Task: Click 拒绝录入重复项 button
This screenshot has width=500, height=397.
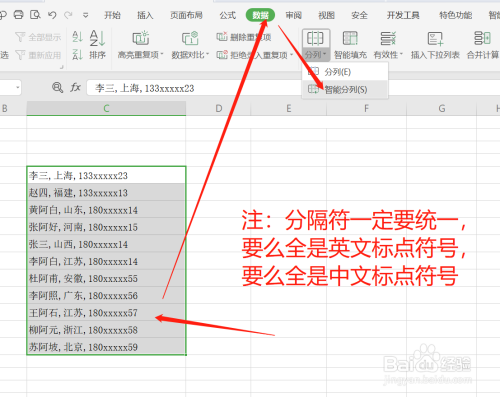Action: coord(252,55)
